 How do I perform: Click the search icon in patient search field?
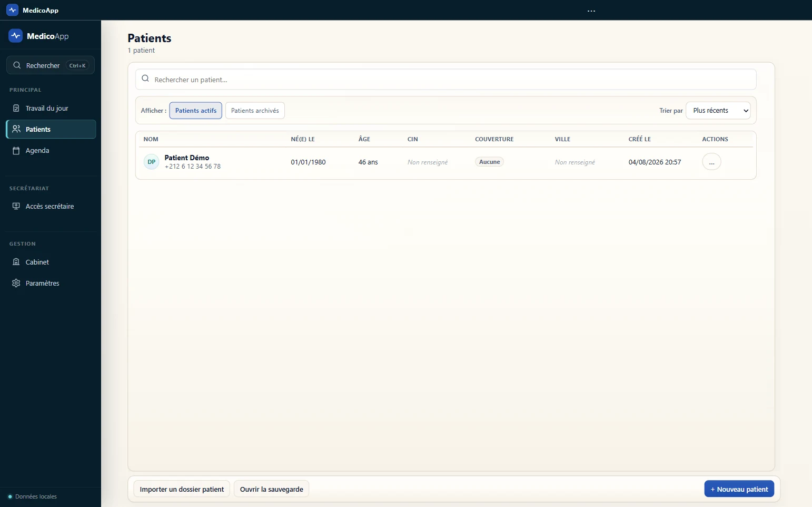145,79
